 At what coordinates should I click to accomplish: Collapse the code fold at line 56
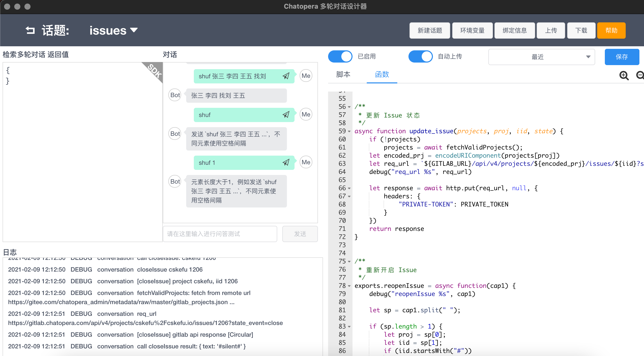[349, 107]
